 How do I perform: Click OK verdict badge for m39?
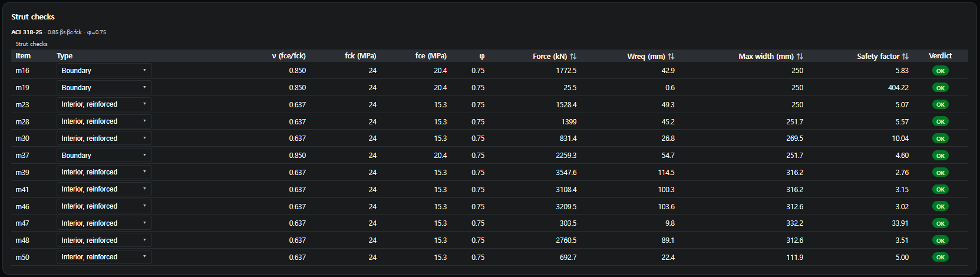[x=941, y=173]
